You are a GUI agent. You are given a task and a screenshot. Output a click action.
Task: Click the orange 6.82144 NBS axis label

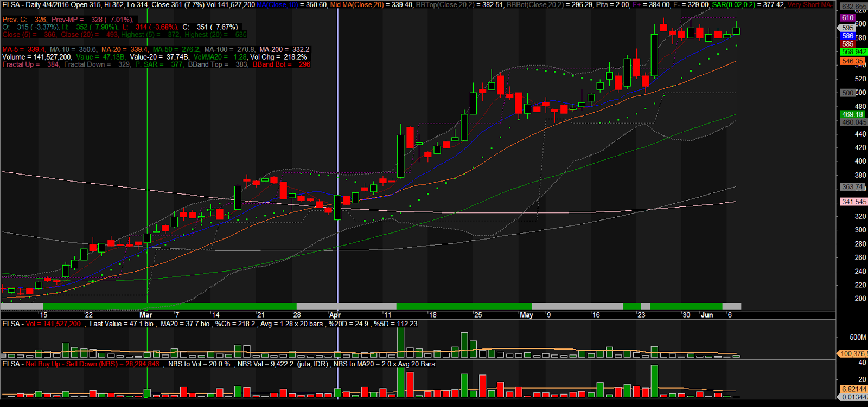tap(854, 389)
